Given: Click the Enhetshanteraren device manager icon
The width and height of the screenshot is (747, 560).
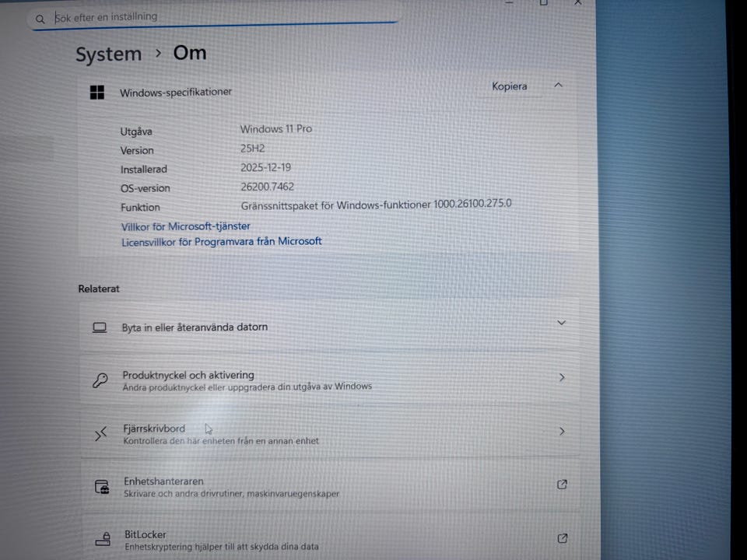Looking at the screenshot, I should point(102,487).
